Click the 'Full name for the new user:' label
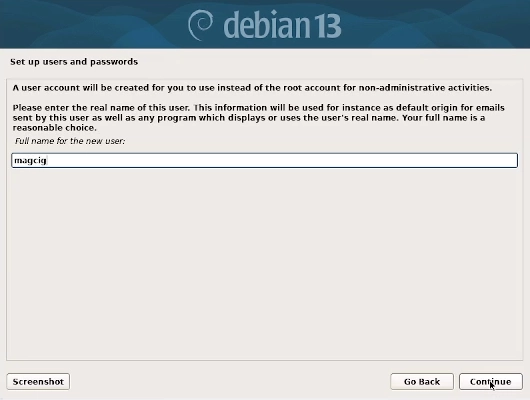 (x=70, y=141)
